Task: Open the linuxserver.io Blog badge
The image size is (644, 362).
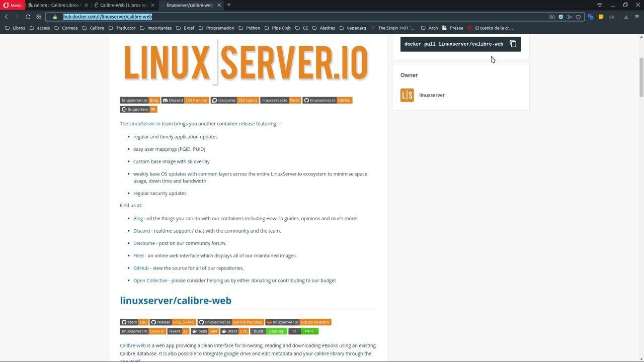Action: pyautogui.click(x=140, y=100)
